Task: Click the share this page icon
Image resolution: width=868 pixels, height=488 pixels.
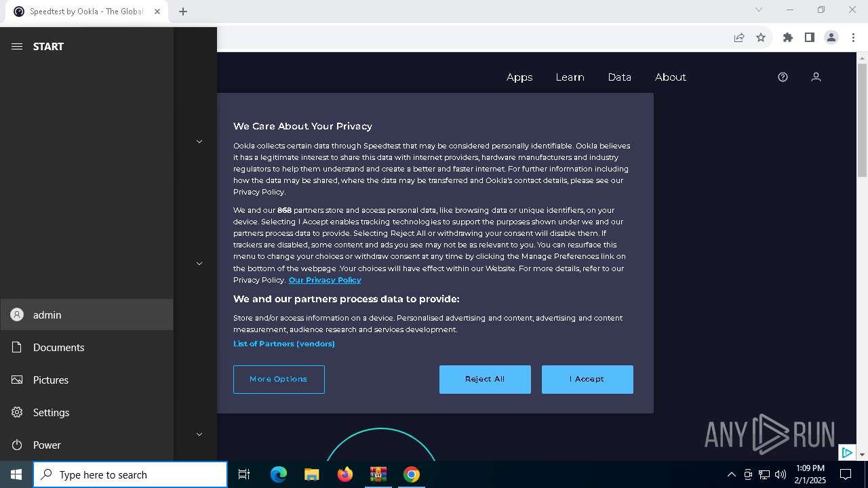Action: [x=739, y=37]
